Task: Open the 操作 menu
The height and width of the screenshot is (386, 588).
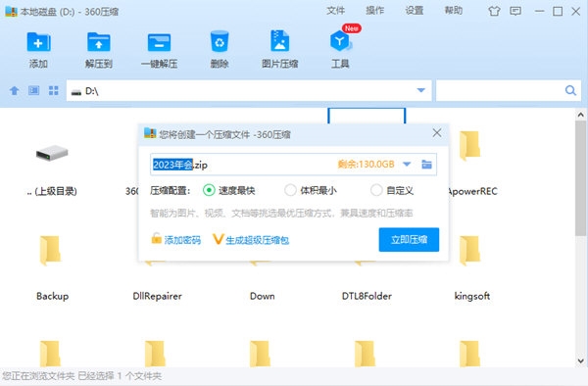Action: coord(374,11)
